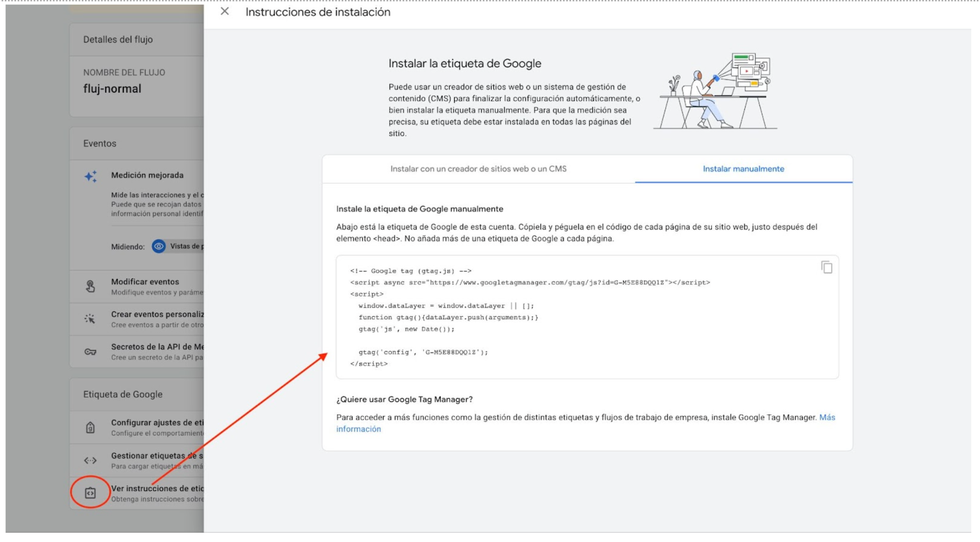The image size is (980, 542).
Task: Open Instalar con un creador de sitios web tab
Action: coord(478,169)
